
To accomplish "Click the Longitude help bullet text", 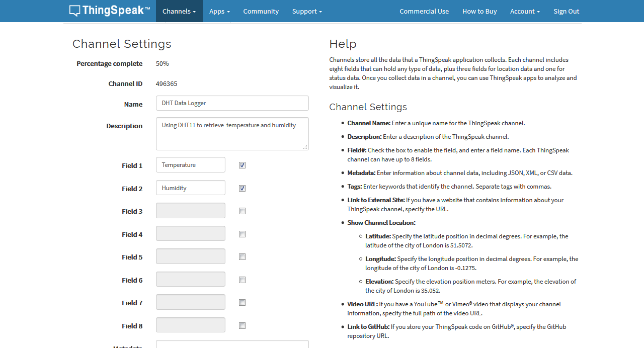I will pyautogui.click(x=472, y=264).
